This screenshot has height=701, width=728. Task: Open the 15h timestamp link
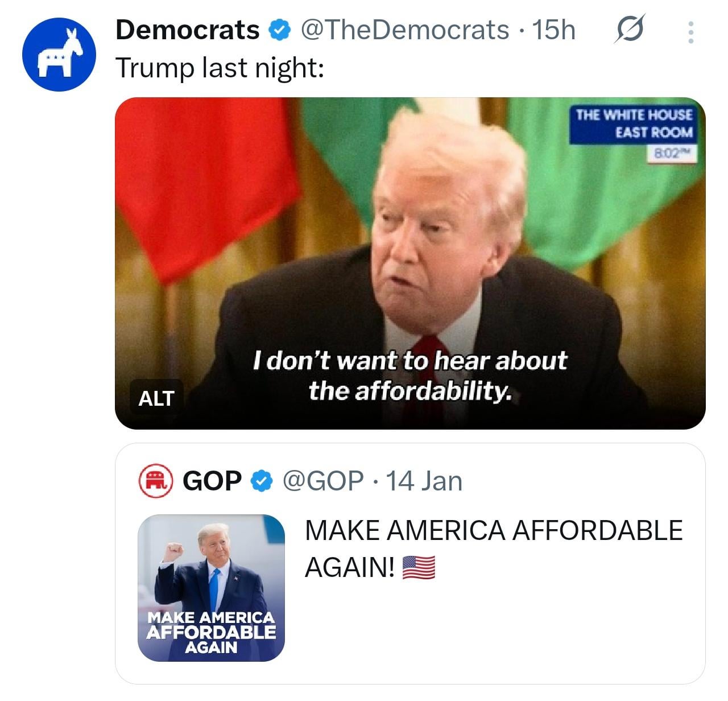coord(553,30)
